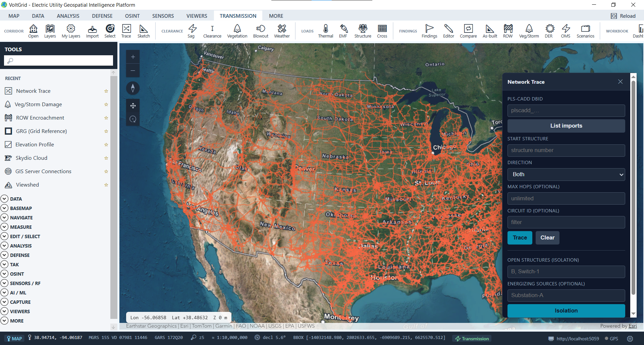Expand the CAPTURE tools section
The image size is (644, 345).
point(16,302)
